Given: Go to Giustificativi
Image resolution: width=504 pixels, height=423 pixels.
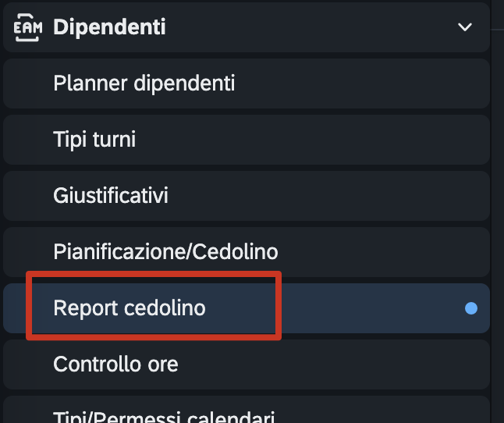Looking at the screenshot, I should [111, 195].
